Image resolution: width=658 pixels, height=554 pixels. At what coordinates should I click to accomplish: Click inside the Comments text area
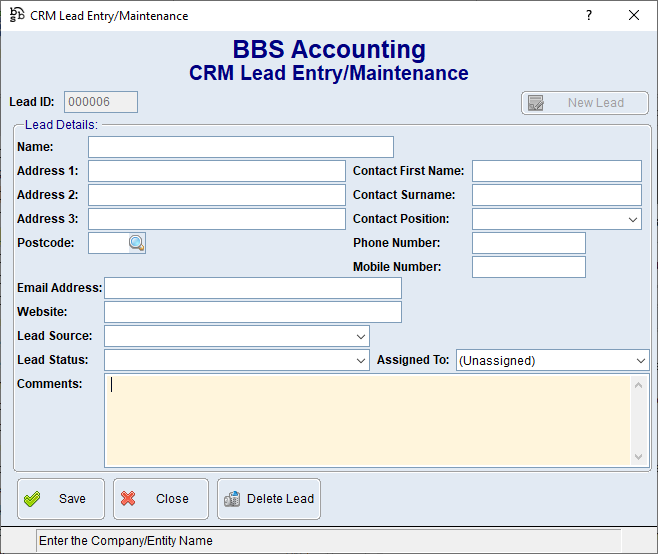[x=368, y=420]
